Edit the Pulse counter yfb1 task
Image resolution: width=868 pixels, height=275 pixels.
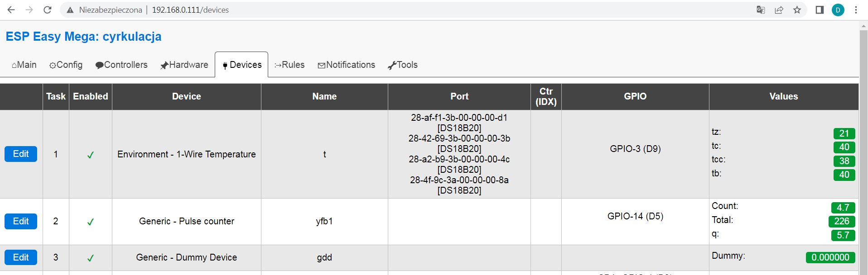pos(21,221)
